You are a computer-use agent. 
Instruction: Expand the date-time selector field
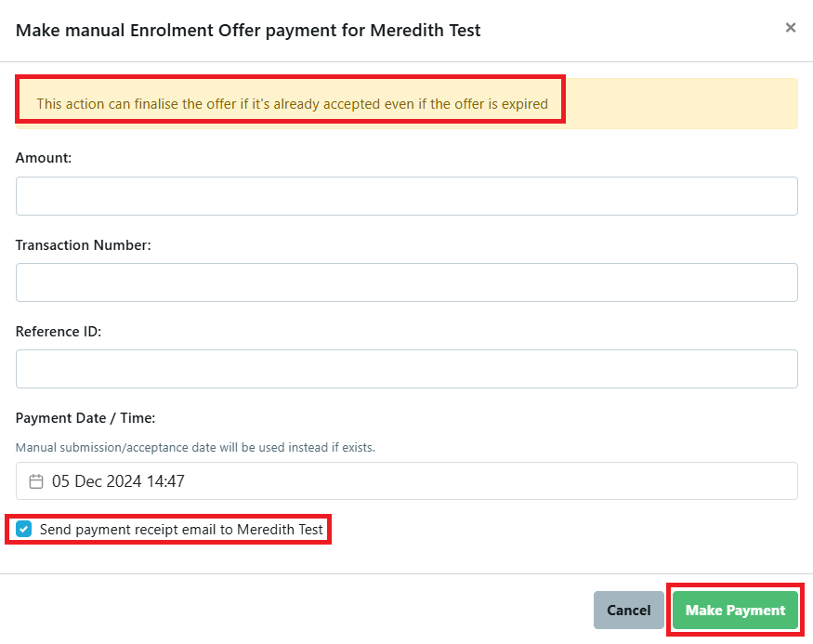click(406, 480)
